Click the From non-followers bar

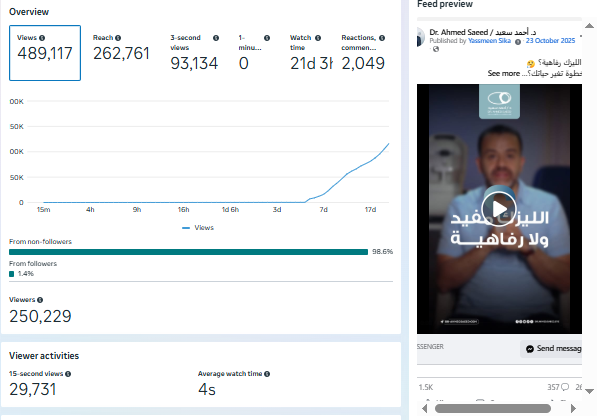189,252
